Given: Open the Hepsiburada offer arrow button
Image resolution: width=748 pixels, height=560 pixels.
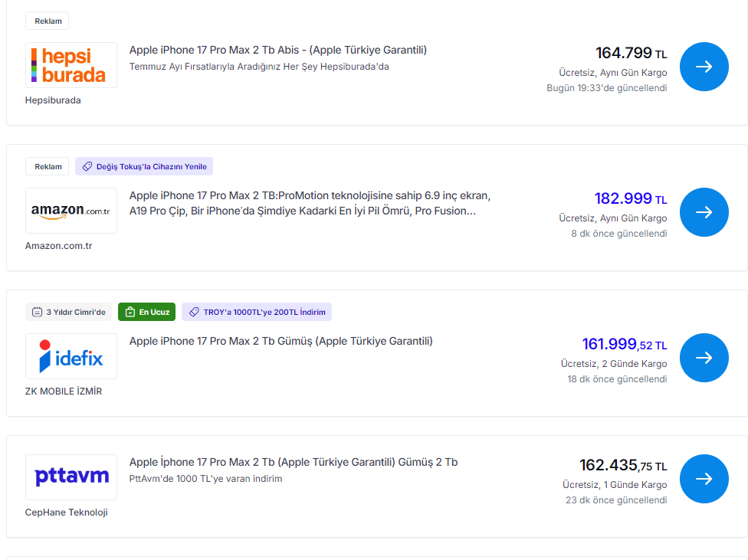Looking at the screenshot, I should point(704,67).
